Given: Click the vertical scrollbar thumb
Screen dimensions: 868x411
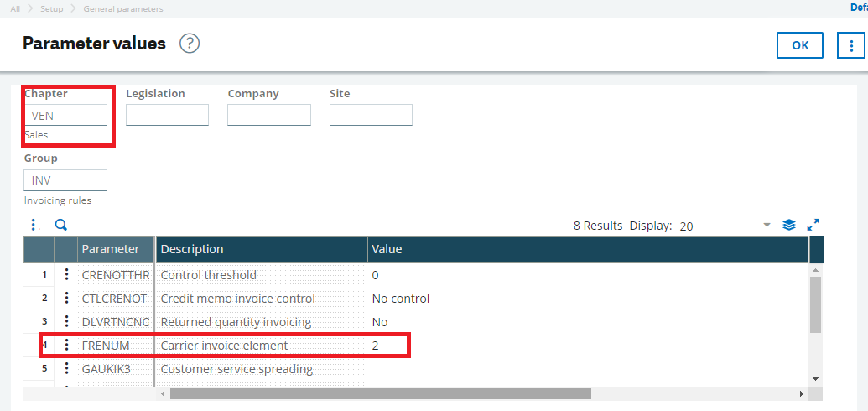Looking at the screenshot, I should pos(815,304).
